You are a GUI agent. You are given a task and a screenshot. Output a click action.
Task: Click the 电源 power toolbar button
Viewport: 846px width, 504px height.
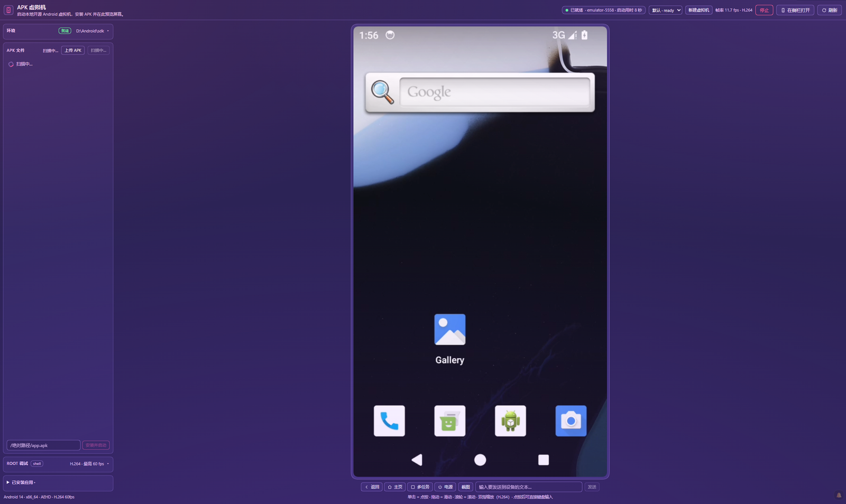(445, 487)
